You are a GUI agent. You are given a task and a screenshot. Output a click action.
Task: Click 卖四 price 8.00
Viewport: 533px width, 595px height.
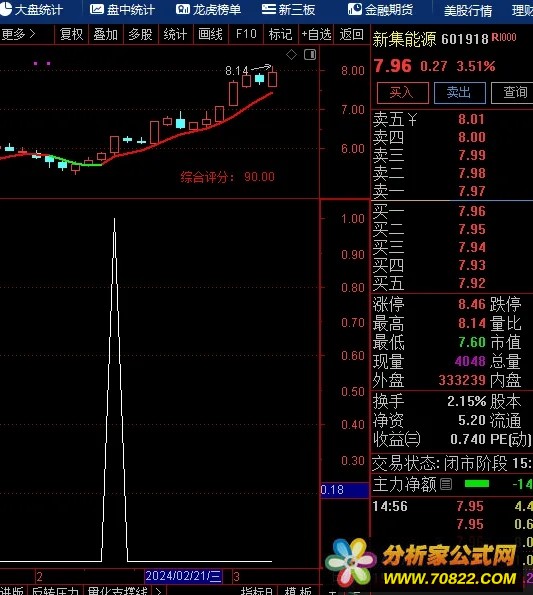tap(472, 137)
